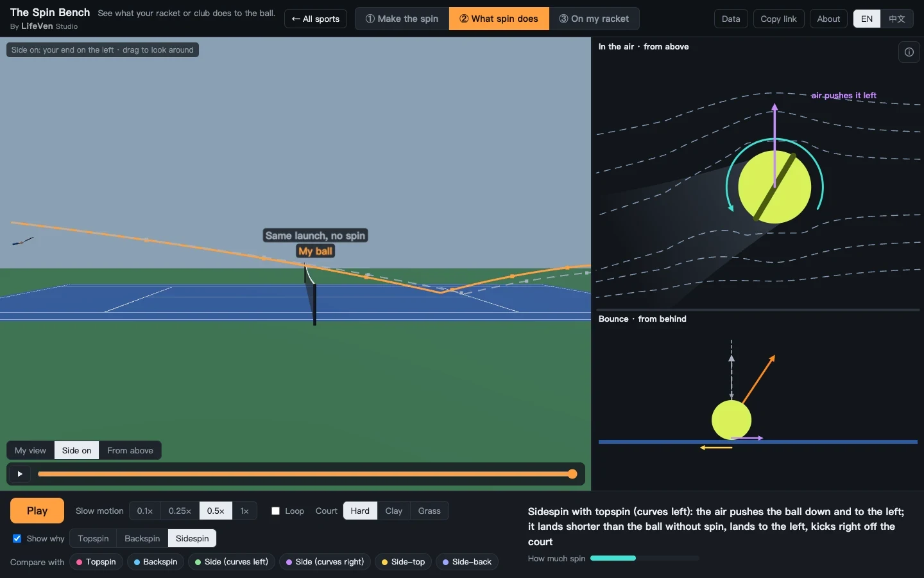Choose the Clay court surface
The image size is (924, 578).
point(394,511)
